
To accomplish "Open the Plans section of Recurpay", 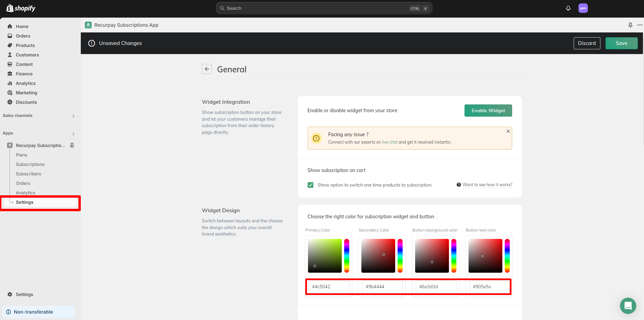I will pyautogui.click(x=21, y=155).
